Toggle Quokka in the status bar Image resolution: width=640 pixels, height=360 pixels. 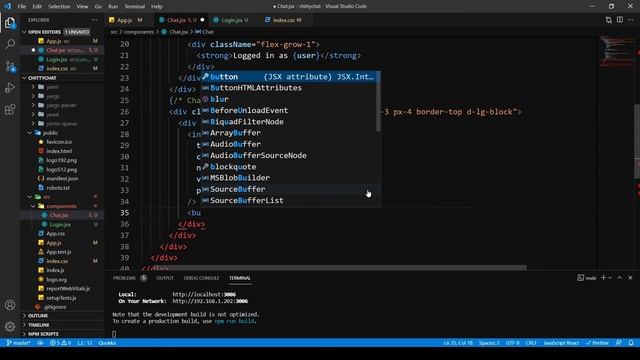(107, 343)
